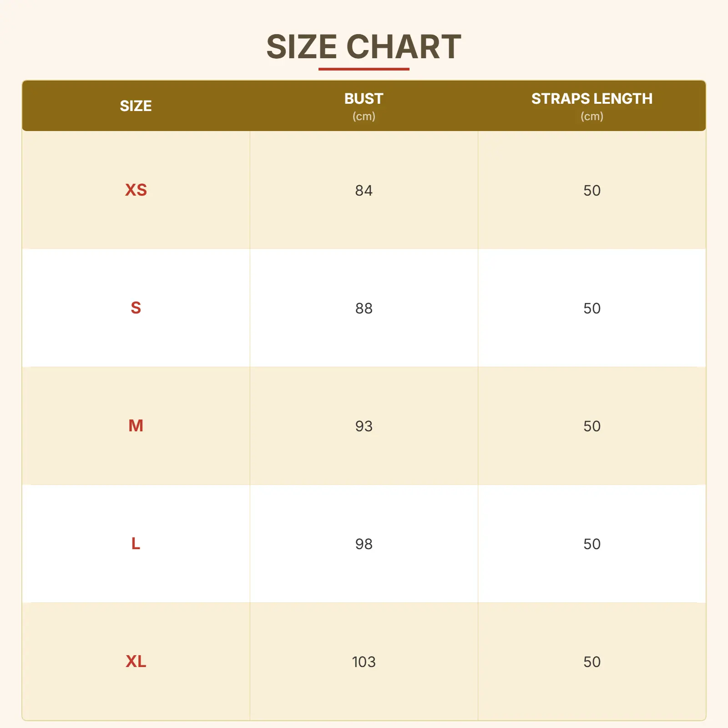Select the SIZE column header
This screenshot has width=728, height=728.
(136, 106)
